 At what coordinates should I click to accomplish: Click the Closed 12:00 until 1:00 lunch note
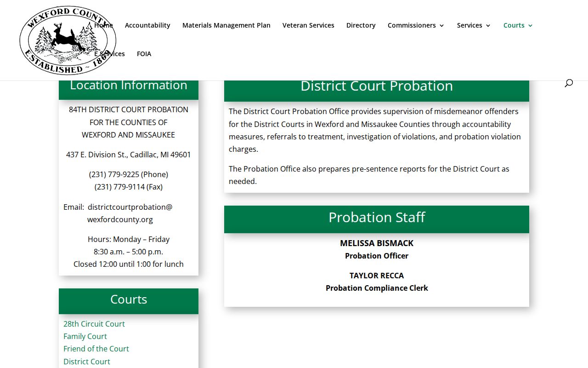(129, 264)
